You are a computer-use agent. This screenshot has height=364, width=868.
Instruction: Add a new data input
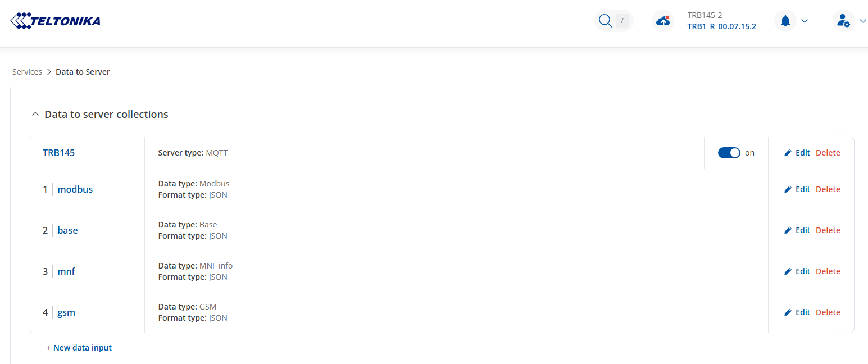tap(79, 348)
